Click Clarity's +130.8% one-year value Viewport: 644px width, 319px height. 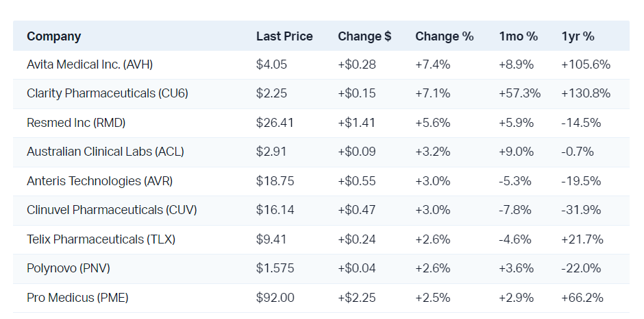[586, 93]
